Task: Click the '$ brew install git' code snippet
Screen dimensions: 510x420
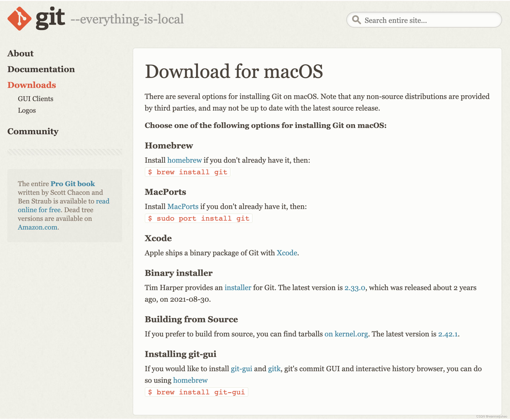Action: pos(187,172)
